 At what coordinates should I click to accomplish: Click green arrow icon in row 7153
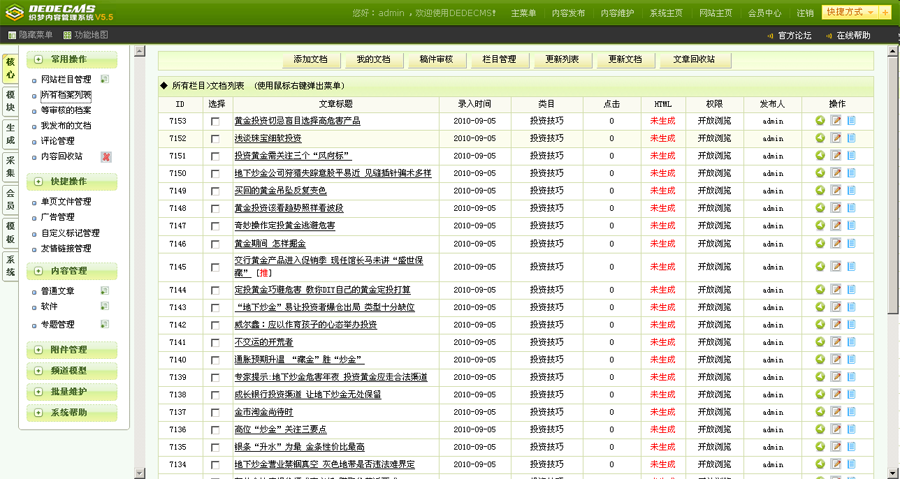[820, 120]
